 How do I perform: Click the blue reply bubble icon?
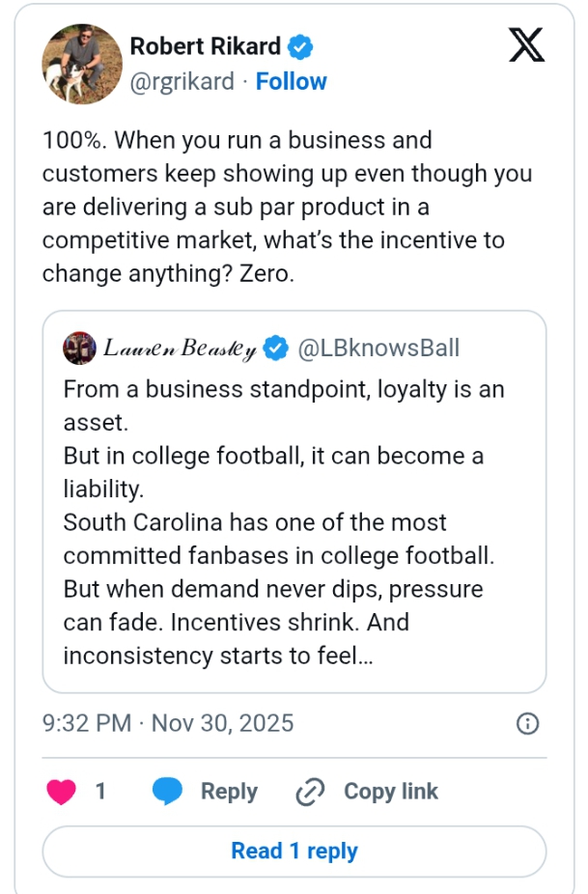[x=168, y=792]
